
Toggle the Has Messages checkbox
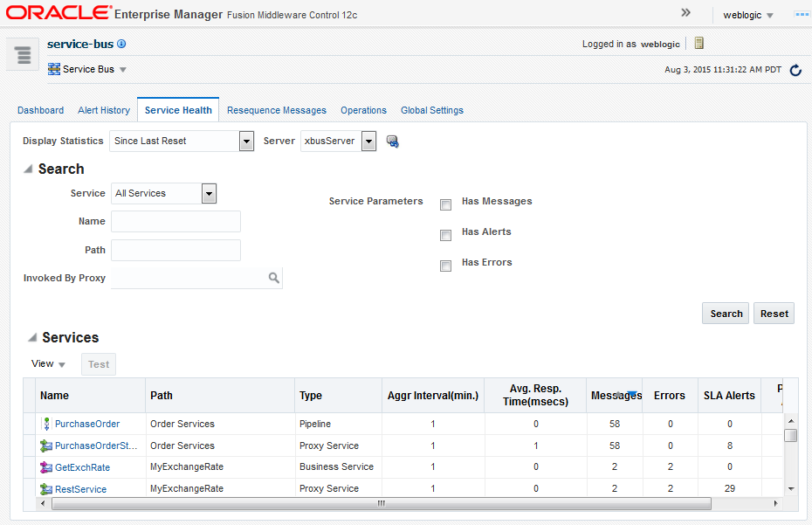coord(445,204)
